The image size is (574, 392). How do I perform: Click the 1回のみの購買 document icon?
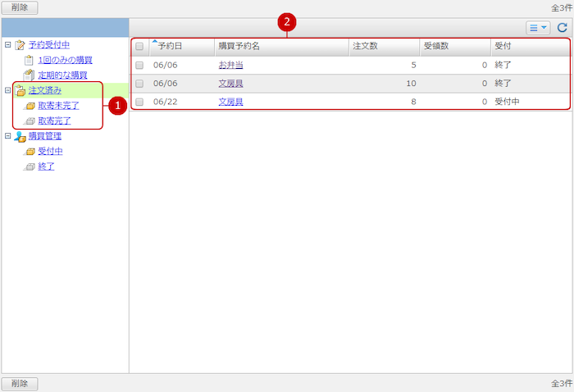pyautogui.click(x=30, y=61)
